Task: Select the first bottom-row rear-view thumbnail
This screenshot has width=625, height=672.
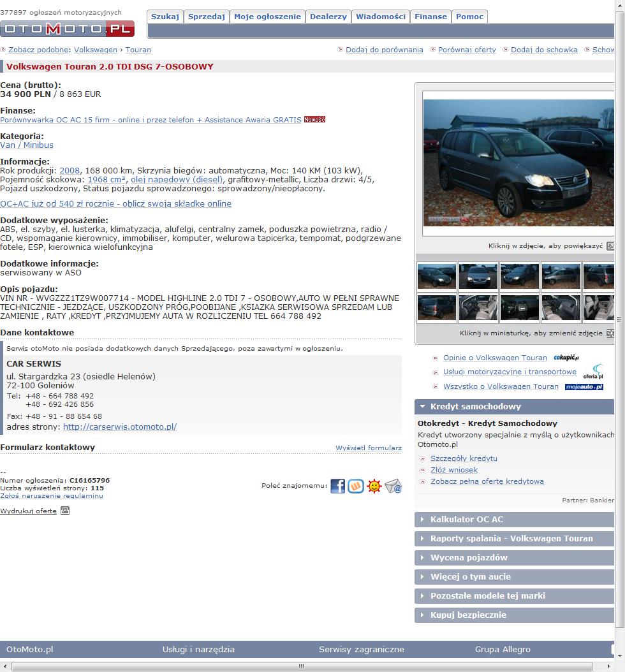Action: pyautogui.click(x=437, y=308)
